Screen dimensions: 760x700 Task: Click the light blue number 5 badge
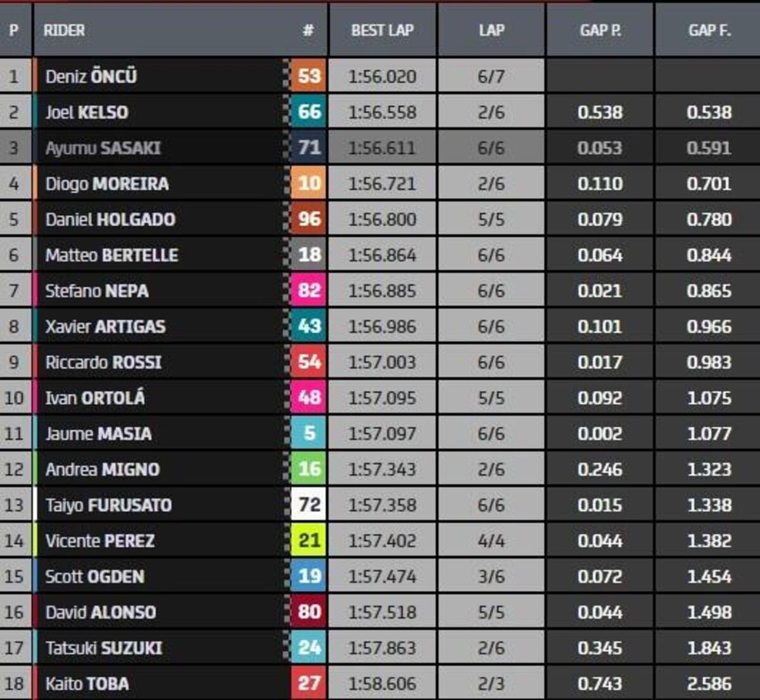[308, 433]
